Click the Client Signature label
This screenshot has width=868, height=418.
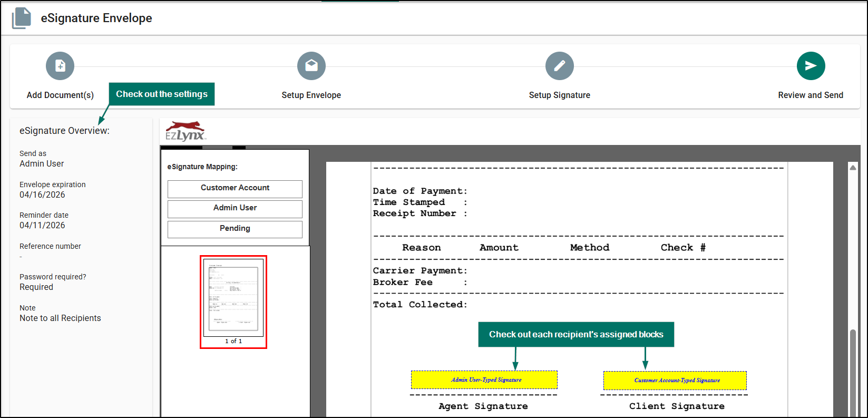(677, 406)
